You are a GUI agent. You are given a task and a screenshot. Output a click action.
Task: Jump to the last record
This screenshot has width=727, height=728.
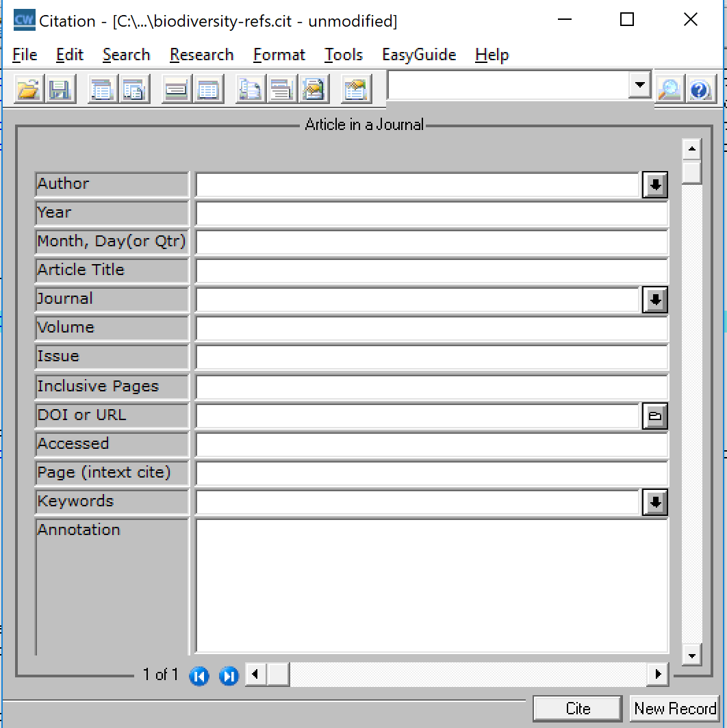(x=229, y=676)
